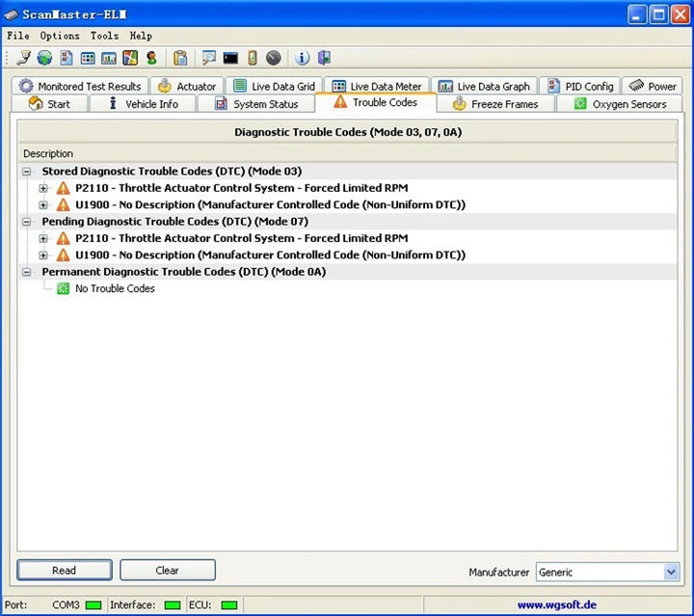This screenshot has height=616, width=694.
Task: Open the Live Data Meter tab
Action: 377,87
